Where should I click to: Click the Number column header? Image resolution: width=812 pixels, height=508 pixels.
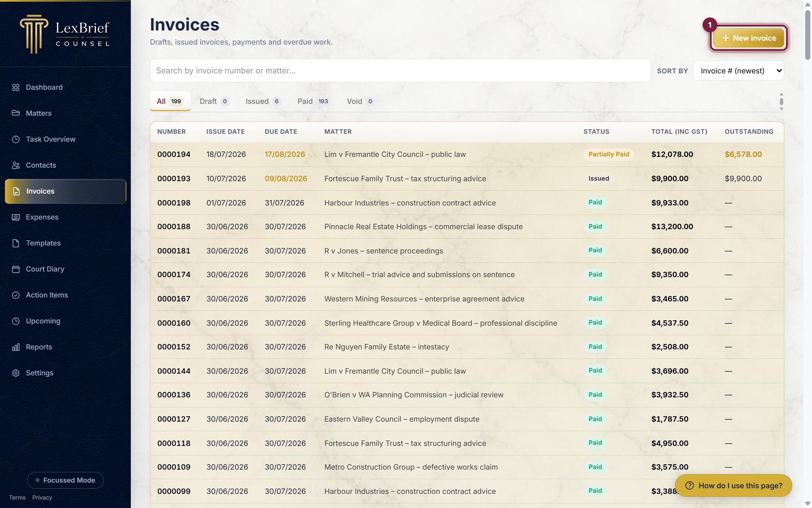click(x=171, y=132)
